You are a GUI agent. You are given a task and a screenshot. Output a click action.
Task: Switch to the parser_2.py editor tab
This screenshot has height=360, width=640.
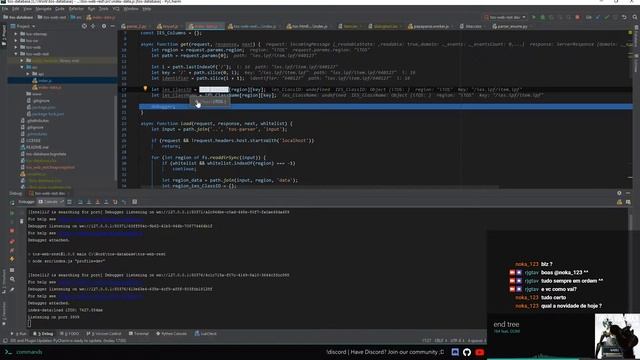tap(136, 26)
